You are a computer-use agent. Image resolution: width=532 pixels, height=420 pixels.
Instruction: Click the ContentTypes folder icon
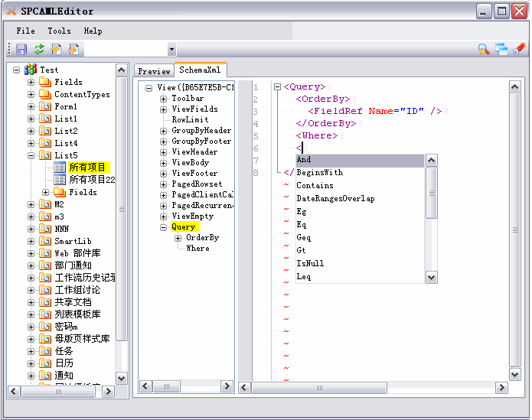pos(45,94)
